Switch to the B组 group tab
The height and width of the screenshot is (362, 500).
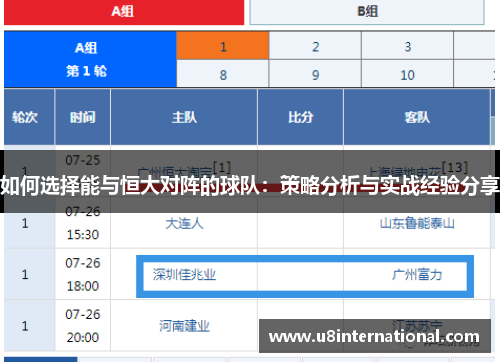click(367, 12)
